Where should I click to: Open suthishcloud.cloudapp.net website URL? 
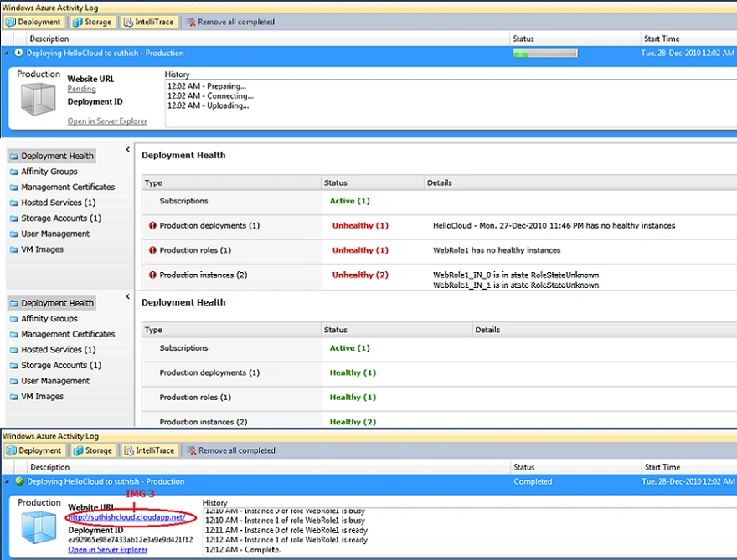(x=126, y=517)
